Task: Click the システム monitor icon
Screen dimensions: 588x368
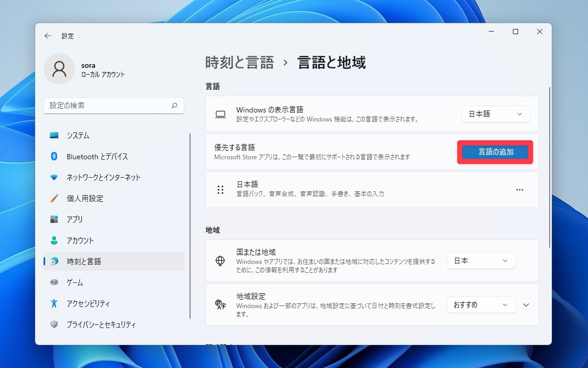Action: click(54, 135)
